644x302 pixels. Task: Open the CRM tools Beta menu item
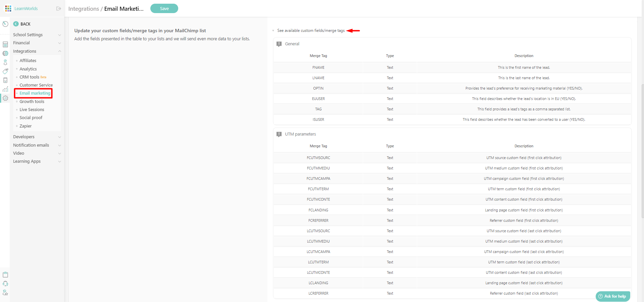point(30,77)
